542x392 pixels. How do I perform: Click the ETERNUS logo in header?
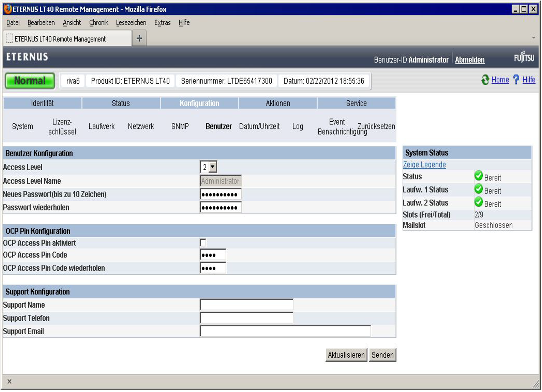(x=27, y=57)
